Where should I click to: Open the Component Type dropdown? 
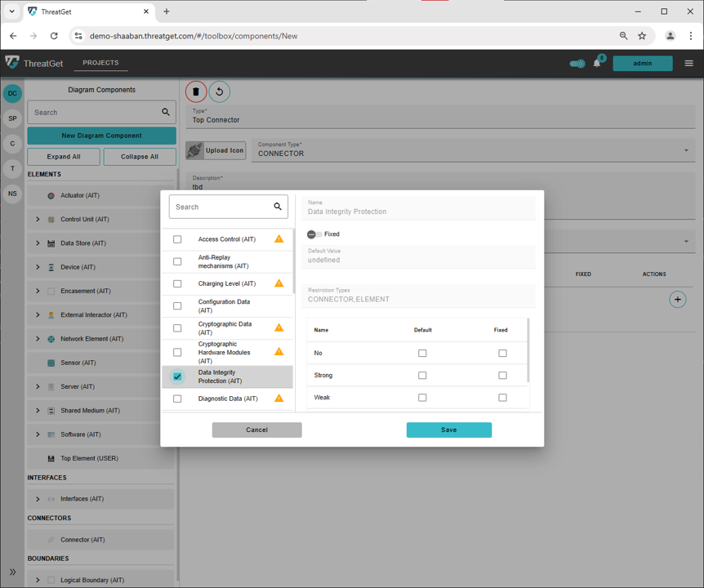point(686,150)
